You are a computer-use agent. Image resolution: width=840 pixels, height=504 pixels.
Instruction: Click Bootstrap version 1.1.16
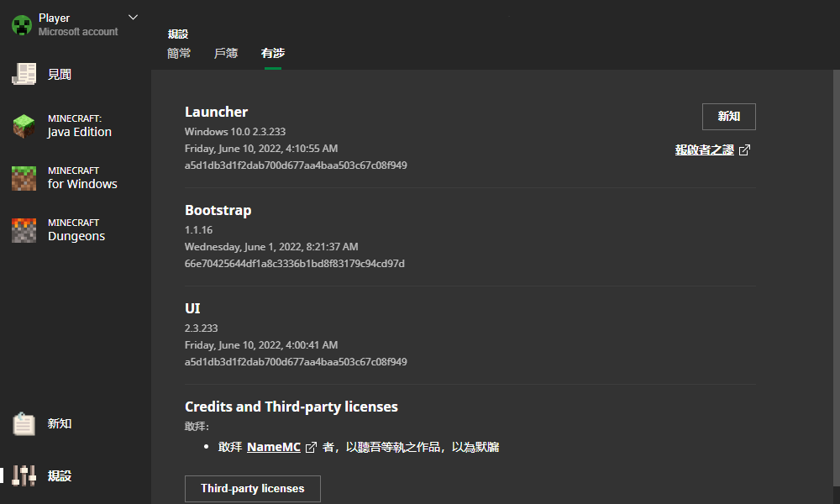click(x=198, y=230)
